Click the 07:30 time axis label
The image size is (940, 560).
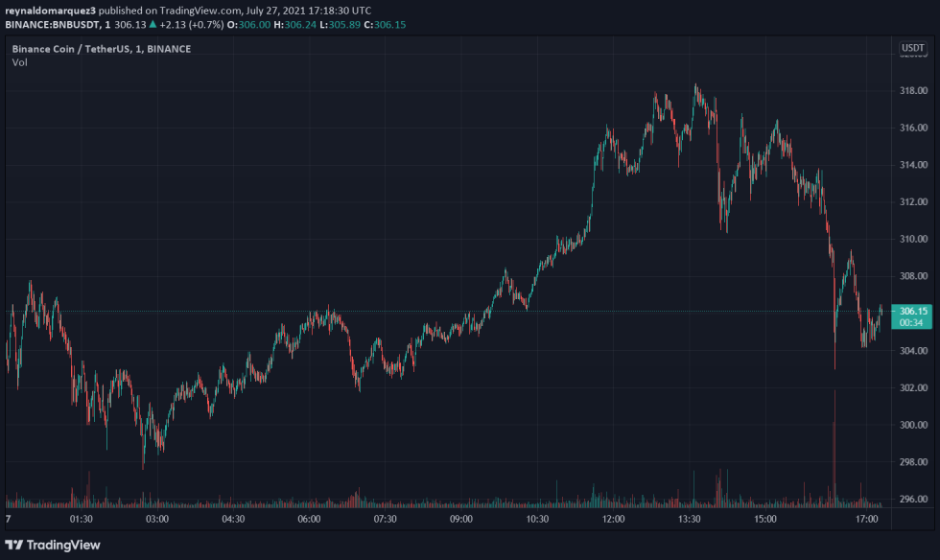(385, 519)
